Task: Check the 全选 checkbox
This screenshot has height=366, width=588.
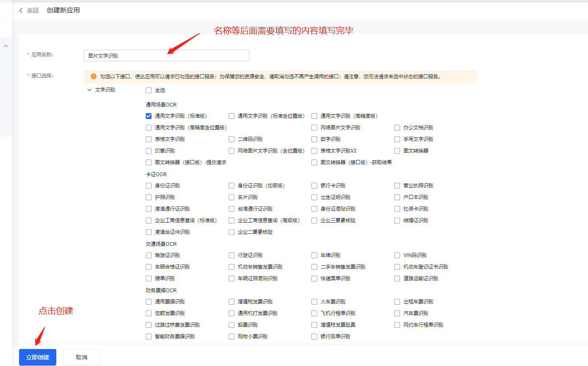Action: click(x=149, y=90)
